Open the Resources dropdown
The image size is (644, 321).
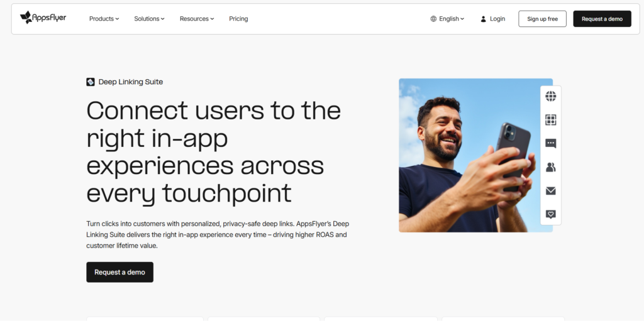197,19
